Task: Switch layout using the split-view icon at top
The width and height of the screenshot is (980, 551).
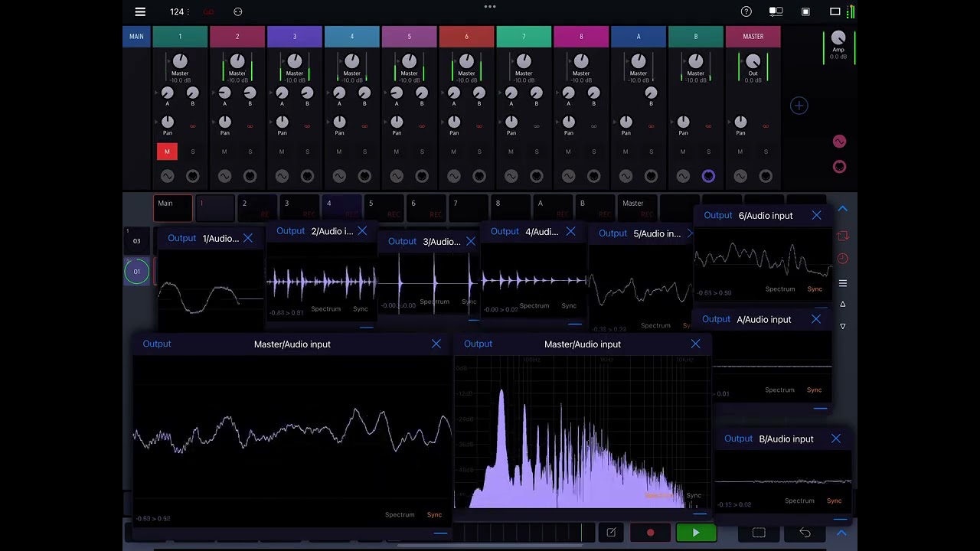Action: point(776,11)
